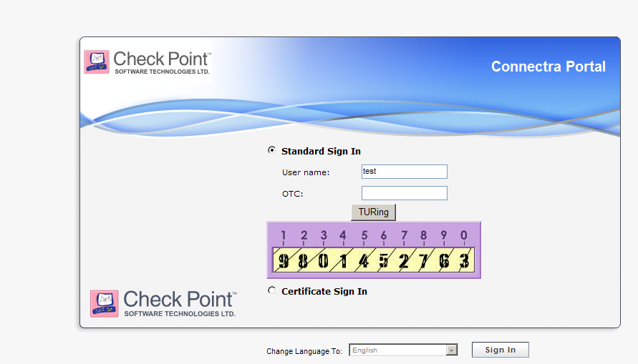The width and height of the screenshot is (638, 364).
Task: Click the Check Point logo in header banner
Action: tap(148, 62)
